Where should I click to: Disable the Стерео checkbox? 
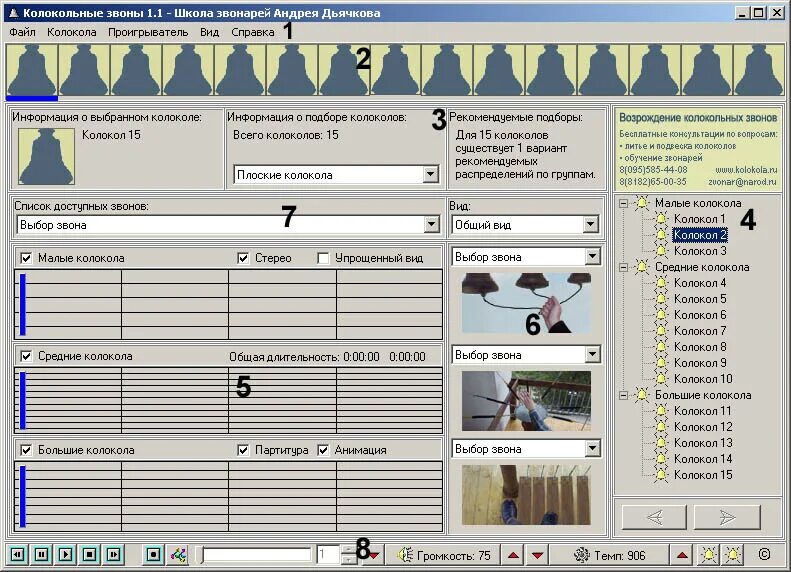243,258
